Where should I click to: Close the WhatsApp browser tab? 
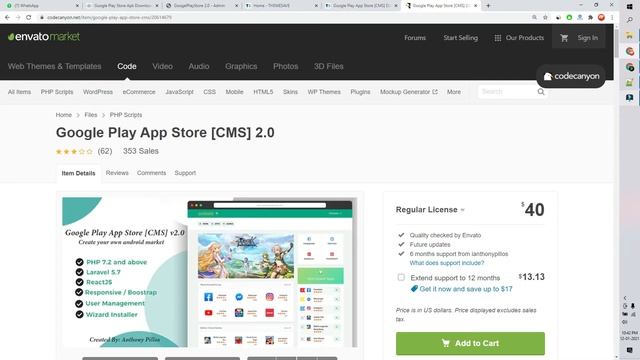tap(78, 6)
